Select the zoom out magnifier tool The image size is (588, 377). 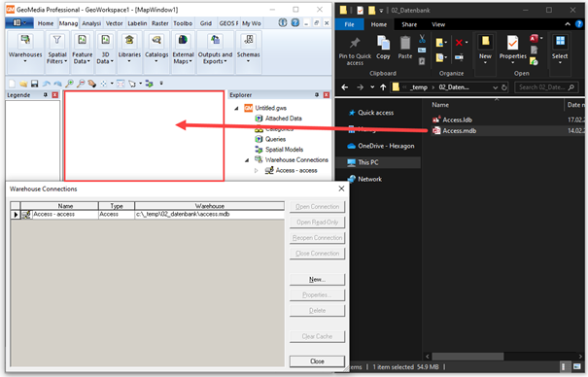pos(81,84)
